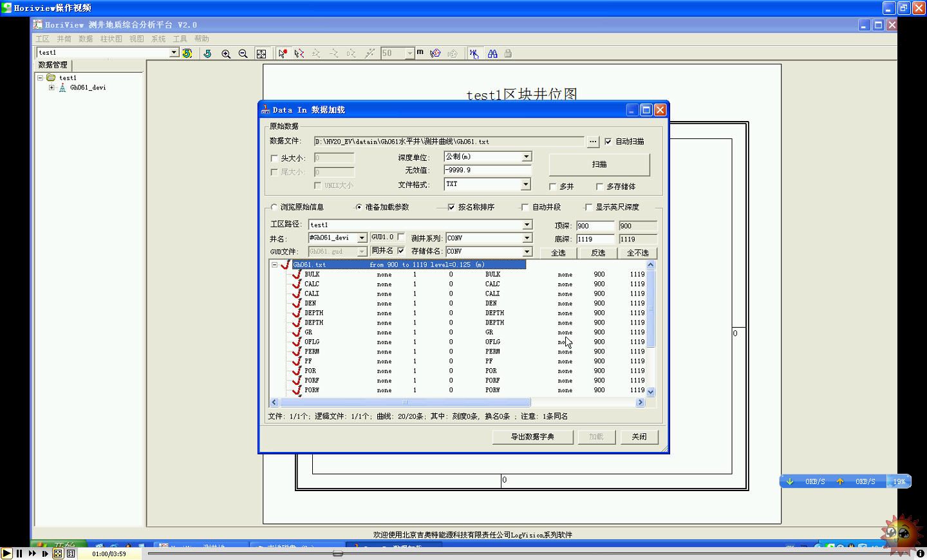Select the pointer with red dot tool
Screen dimensions: 927x560
click(x=282, y=53)
